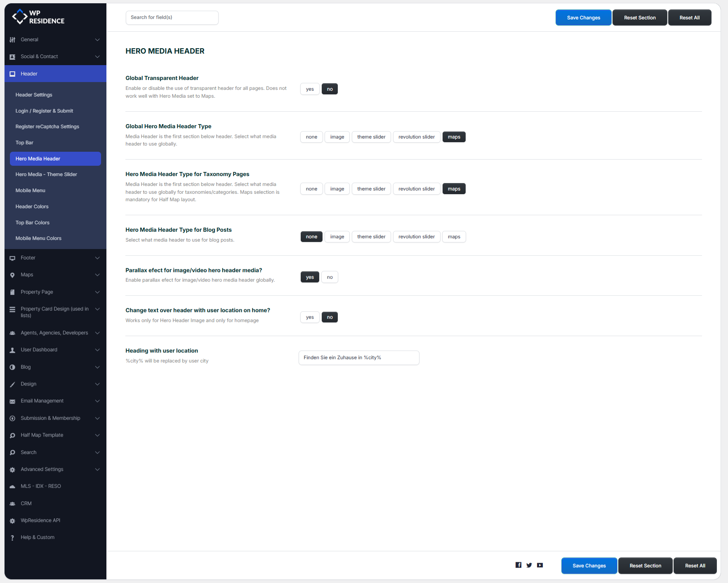Expand the Footer section arrow

pyautogui.click(x=97, y=258)
